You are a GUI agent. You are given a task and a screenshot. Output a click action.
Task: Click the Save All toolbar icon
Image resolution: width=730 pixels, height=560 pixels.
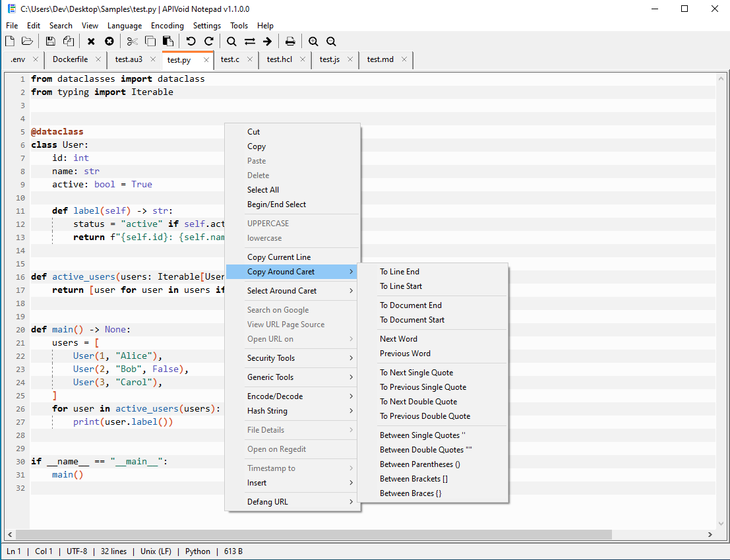(x=69, y=42)
